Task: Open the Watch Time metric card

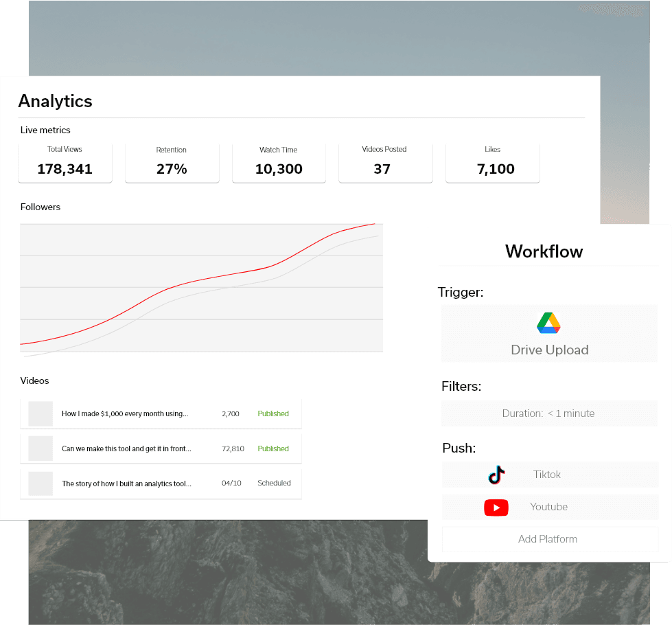Action: pyautogui.click(x=279, y=162)
